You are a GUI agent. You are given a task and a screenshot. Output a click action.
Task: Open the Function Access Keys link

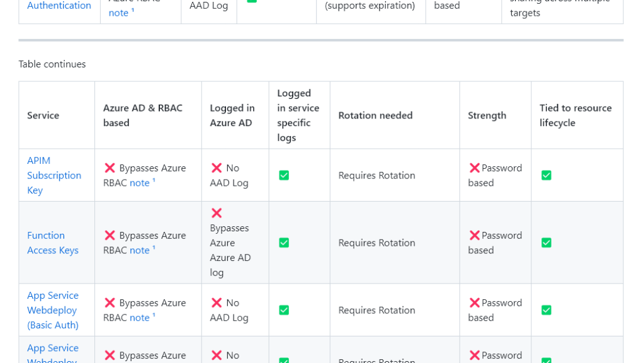pos(52,243)
